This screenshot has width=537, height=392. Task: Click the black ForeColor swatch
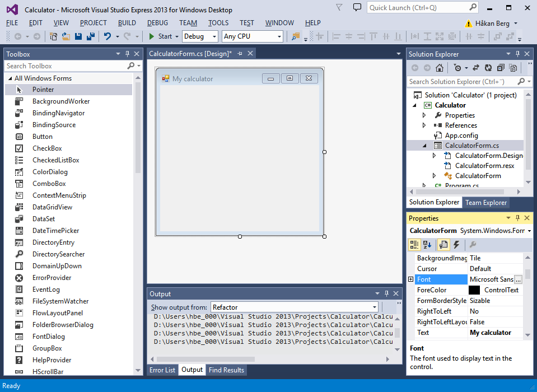(474, 290)
